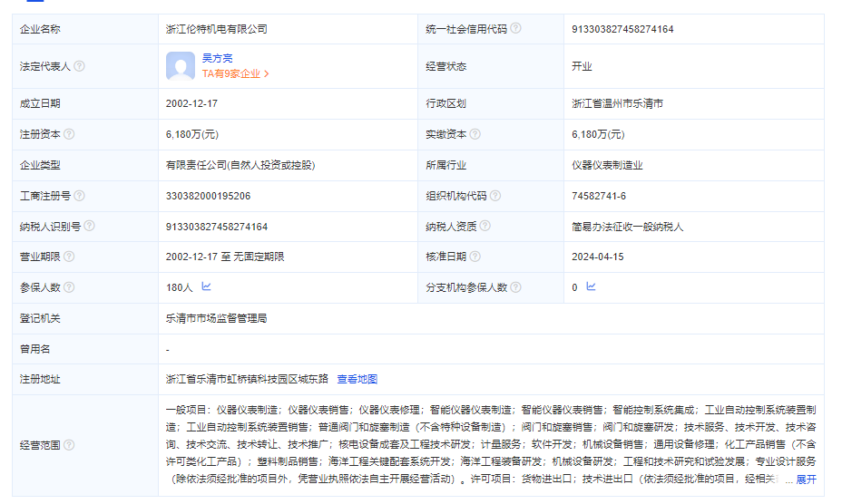
Task: Select established date 2002-12-17
Action: [191, 103]
